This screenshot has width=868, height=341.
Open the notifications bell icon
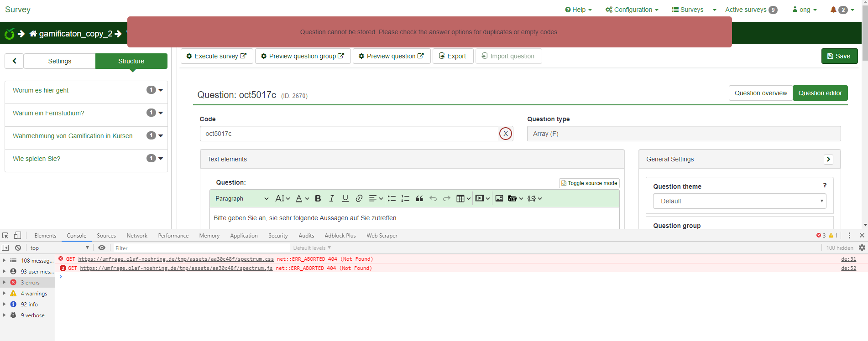point(833,10)
